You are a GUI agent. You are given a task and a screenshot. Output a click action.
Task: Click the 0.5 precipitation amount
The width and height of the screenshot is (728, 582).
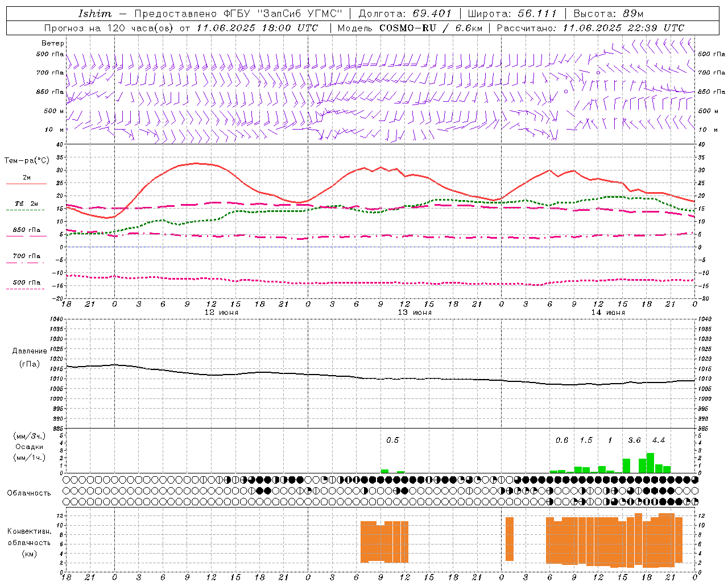point(392,440)
